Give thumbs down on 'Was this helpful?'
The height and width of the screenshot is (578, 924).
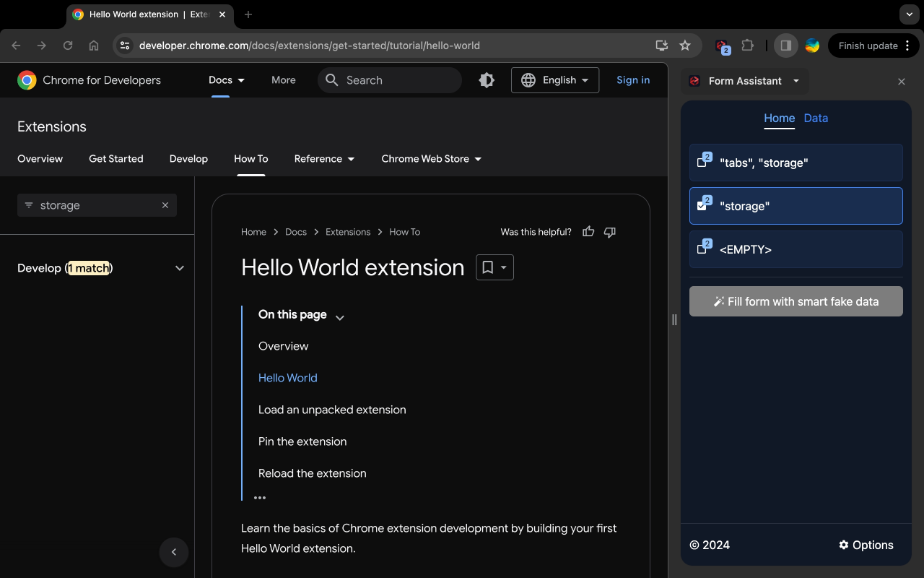click(x=609, y=231)
